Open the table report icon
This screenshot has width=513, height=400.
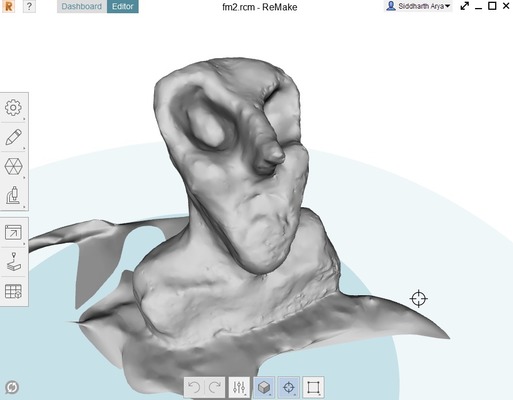pos(14,291)
